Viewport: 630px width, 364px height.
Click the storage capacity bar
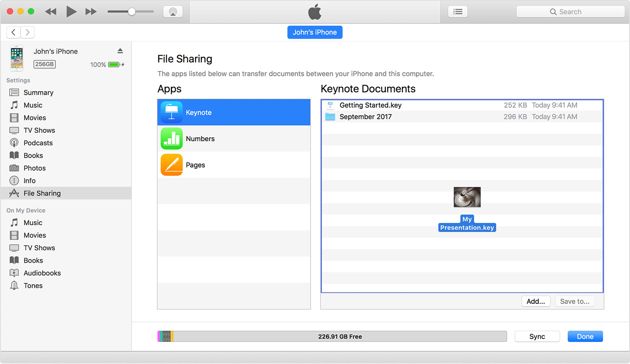coord(332,337)
